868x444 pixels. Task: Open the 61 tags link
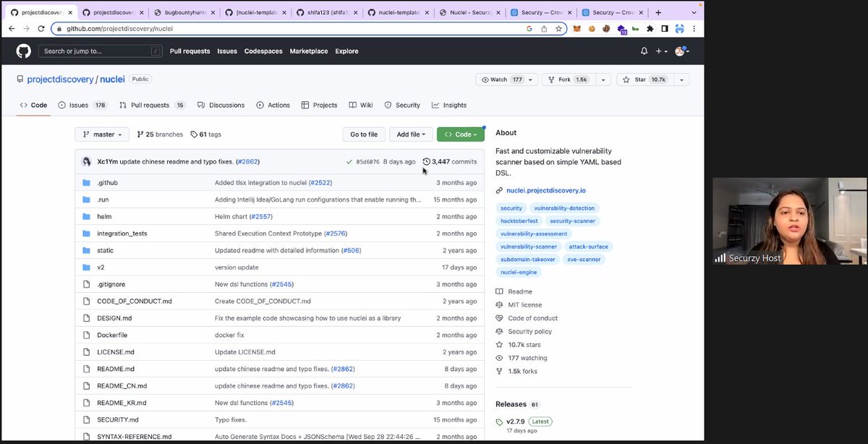[x=205, y=135]
